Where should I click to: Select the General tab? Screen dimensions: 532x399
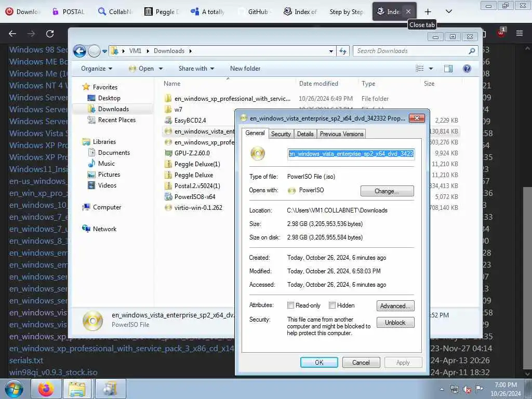pyautogui.click(x=255, y=133)
